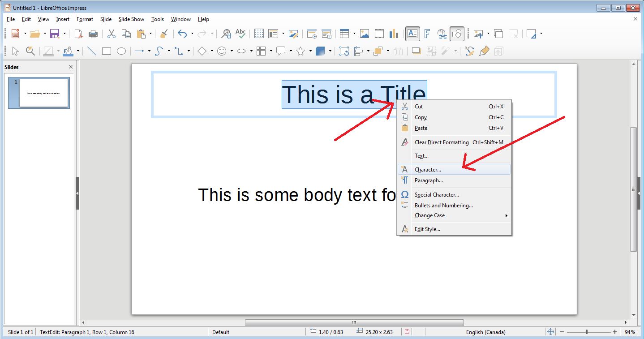Screen dimensions: 644x339
Task: Click the Insert Table icon
Action: tap(344, 34)
